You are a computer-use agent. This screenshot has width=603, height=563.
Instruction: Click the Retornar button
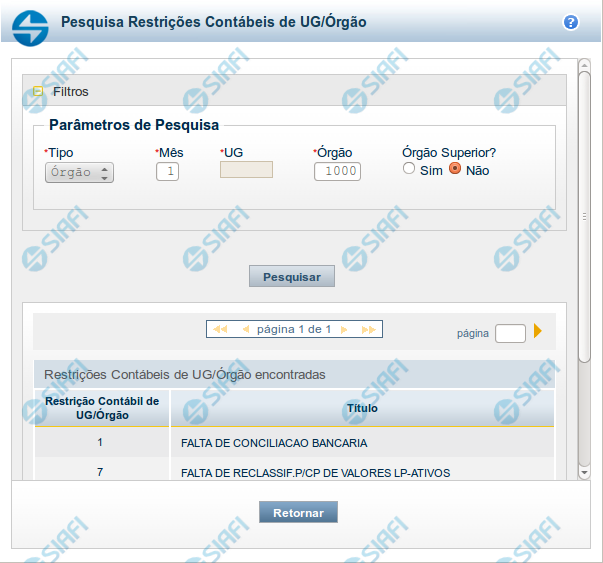pyautogui.click(x=298, y=512)
